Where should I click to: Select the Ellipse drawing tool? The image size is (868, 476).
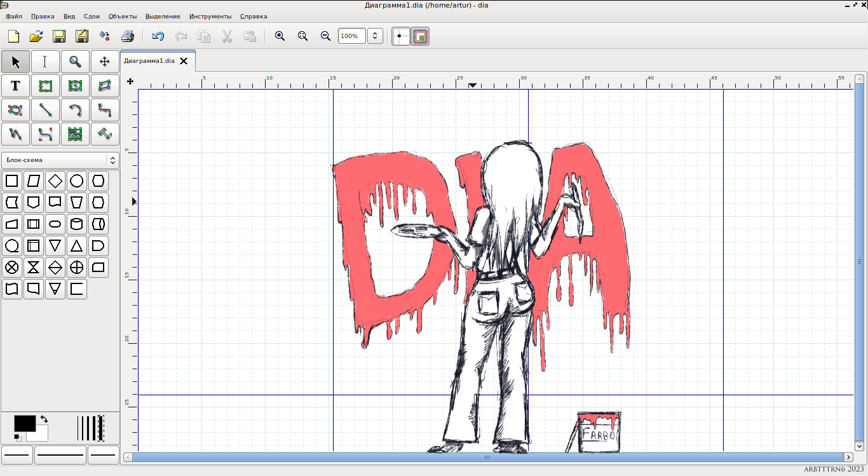click(x=75, y=86)
